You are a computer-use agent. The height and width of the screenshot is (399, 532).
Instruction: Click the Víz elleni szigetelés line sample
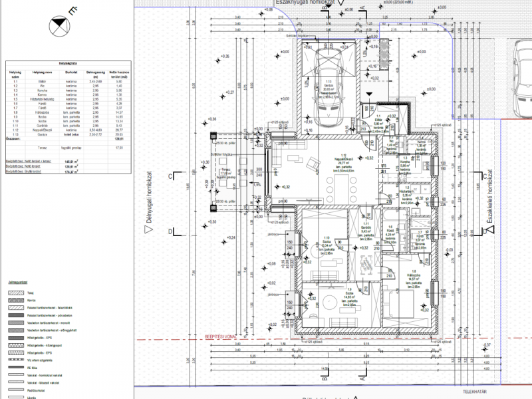[x=16, y=360]
